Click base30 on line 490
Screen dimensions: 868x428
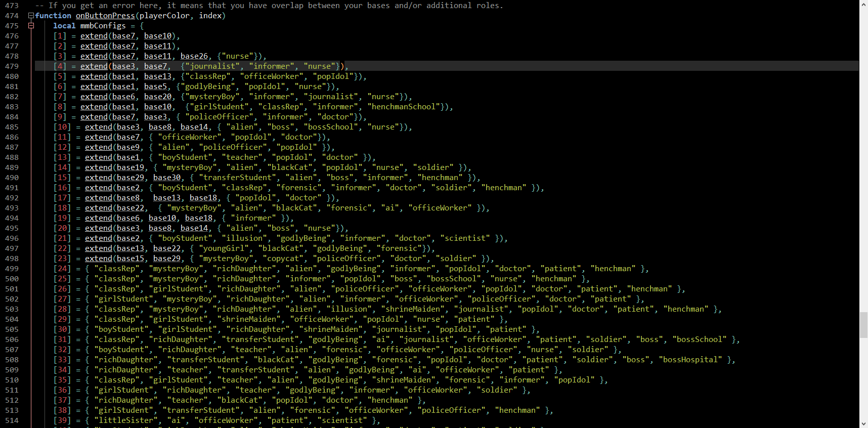coord(167,178)
